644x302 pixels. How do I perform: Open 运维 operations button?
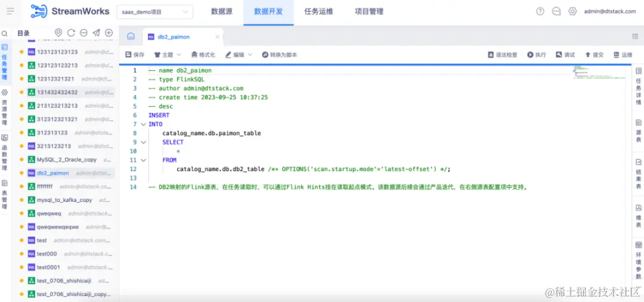click(623, 55)
